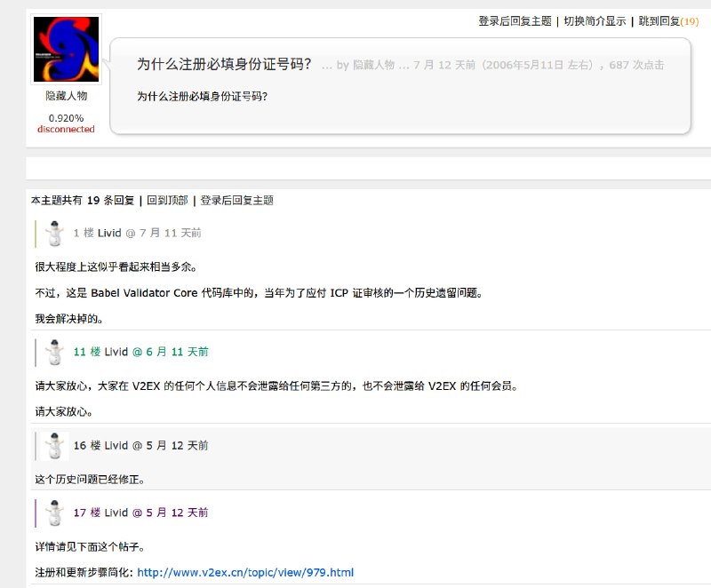Click the snowman avatar on reply 1 楼
Screen dimensions: 711x588
click(53, 235)
